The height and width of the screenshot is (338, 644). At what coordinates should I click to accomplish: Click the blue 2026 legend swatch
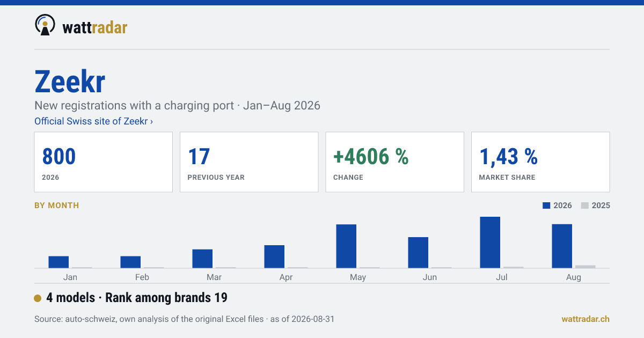coord(547,205)
